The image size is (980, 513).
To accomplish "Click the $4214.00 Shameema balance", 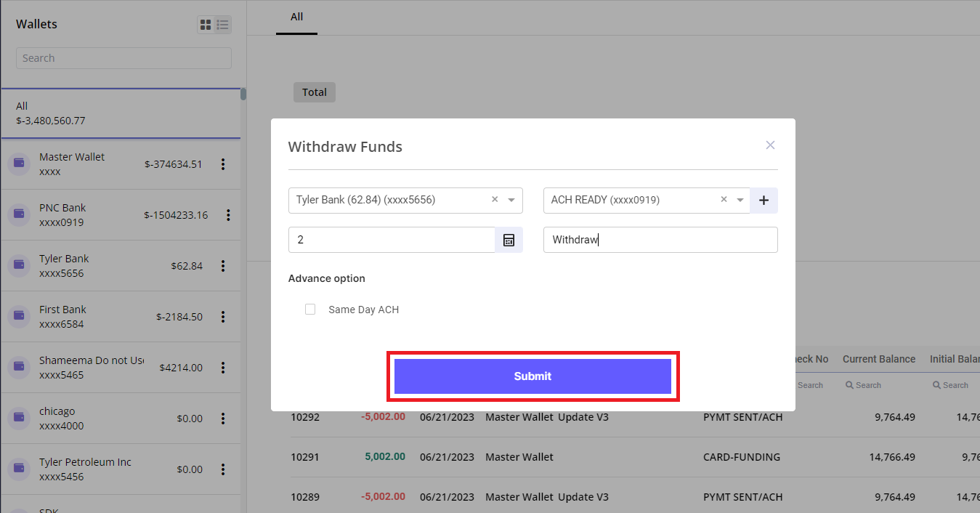I will click(x=181, y=368).
